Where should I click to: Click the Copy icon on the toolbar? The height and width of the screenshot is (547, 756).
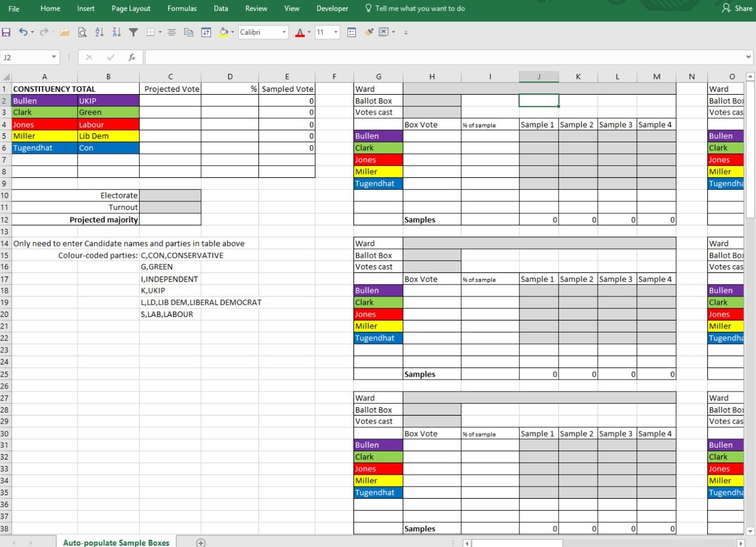189,32
